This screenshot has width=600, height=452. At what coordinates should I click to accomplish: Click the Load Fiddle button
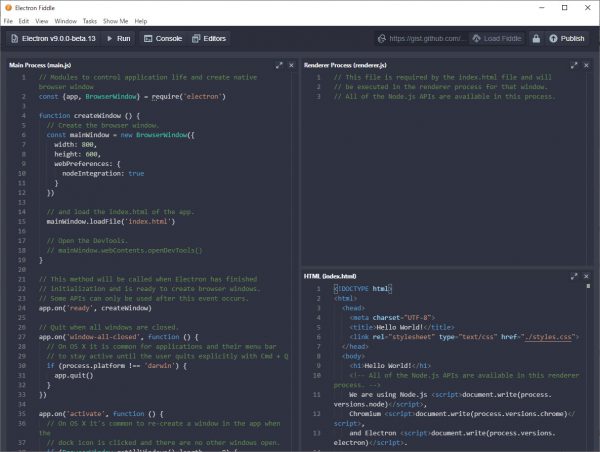(x=497, y=39)
